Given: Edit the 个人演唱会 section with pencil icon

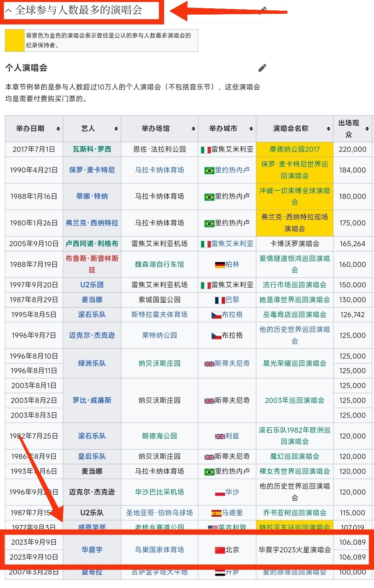Looking at the screenshot, I should coord(262,68).
